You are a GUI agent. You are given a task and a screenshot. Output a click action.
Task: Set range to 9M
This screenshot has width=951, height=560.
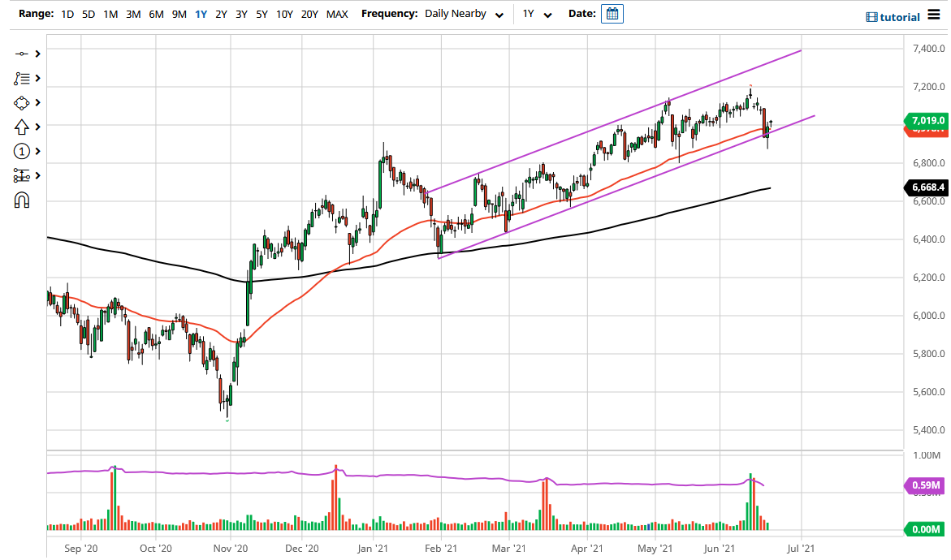click(179, 14)
